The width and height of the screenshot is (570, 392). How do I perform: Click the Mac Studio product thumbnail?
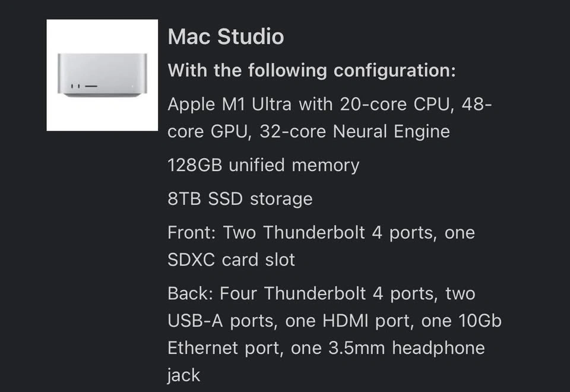point(102,75)
